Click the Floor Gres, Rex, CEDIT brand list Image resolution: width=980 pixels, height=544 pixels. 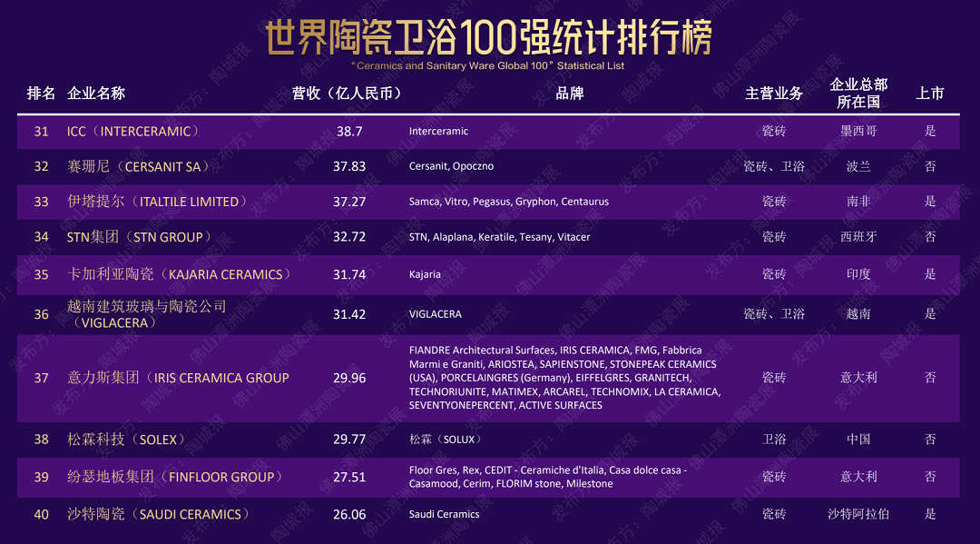tap(548, 477)
